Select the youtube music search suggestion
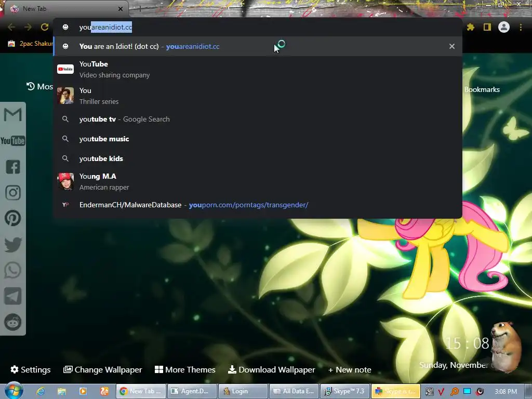532x399 pixels. [258, 139]
